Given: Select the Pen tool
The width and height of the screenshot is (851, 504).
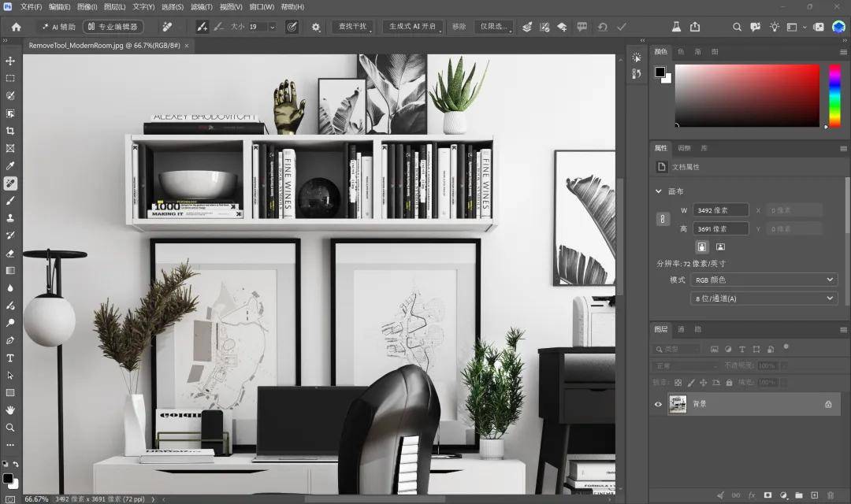Looking at the screenshot, I should click(x=10, y=340).
